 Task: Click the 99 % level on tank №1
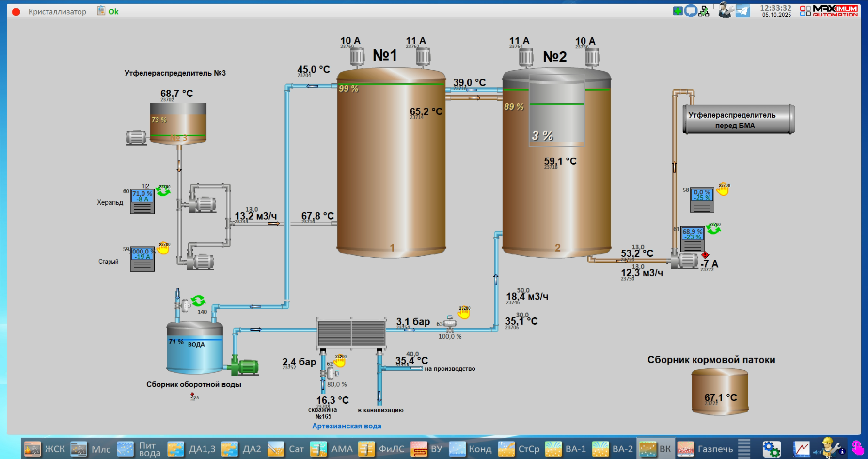tap(348, 89)
